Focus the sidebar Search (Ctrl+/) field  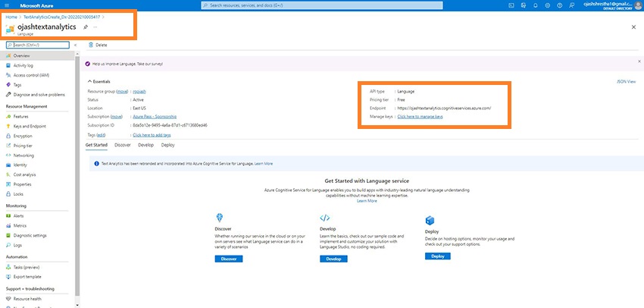pos(38,45)
